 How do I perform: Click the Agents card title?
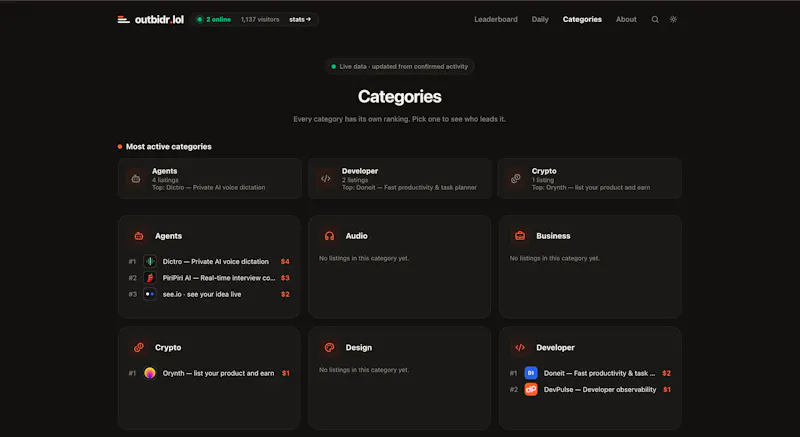point(168,236)
